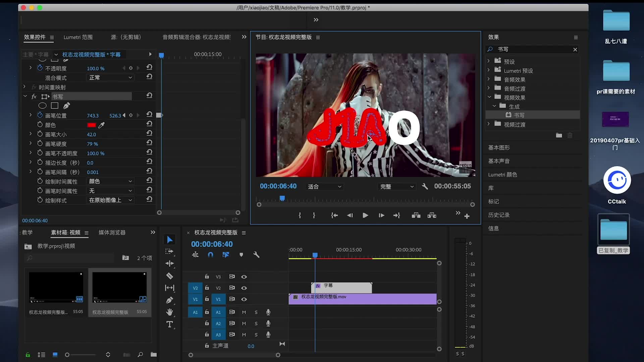Open the 基本图形 panel
The height and width of the screenshot is (362, 644).
click(499, 148)
